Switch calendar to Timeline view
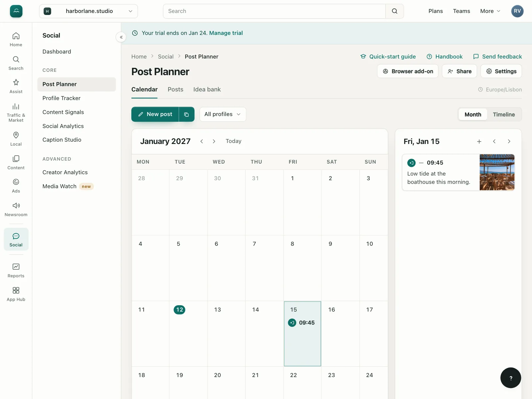This screenshot has height=399, width=532. pos(504,114)
